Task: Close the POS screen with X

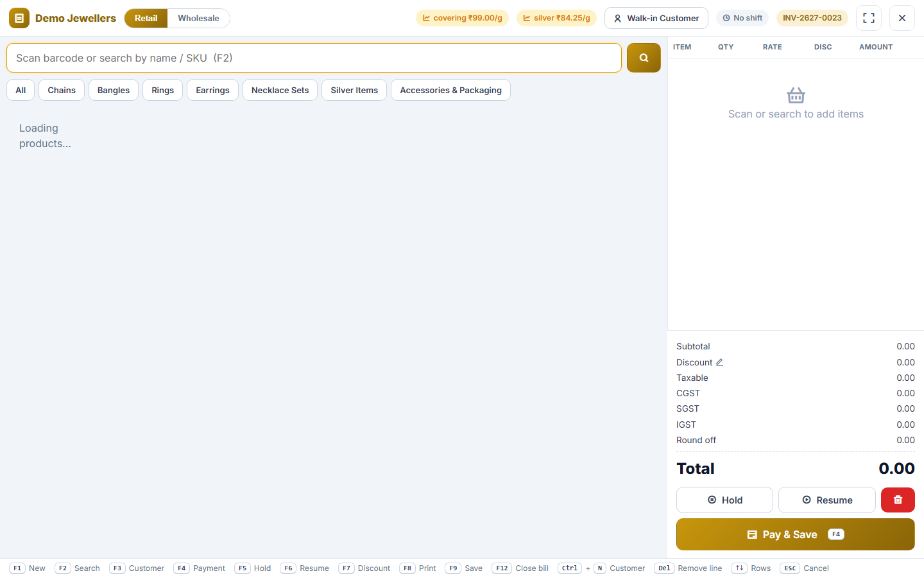Action: point(902,18)
